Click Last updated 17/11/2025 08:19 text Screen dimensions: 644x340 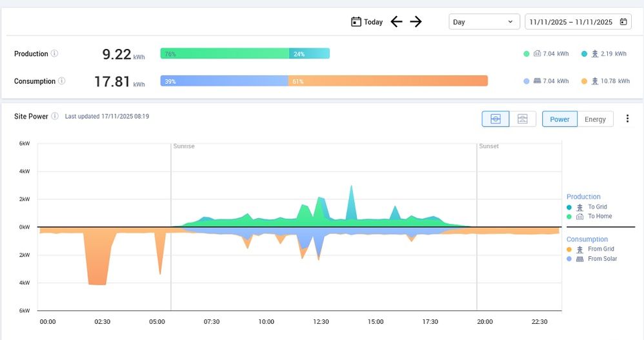(x=106, y=116)
